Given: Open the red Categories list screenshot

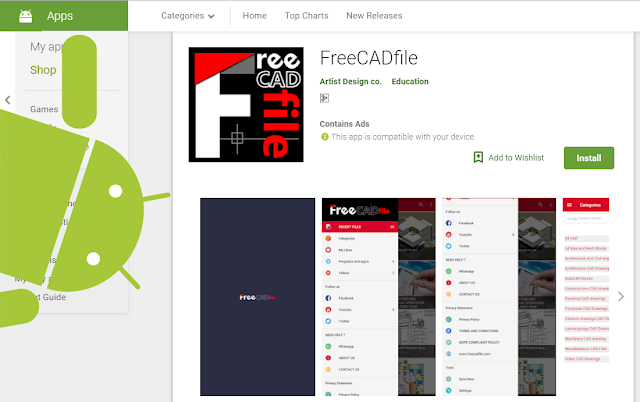Looking at the screenshot, I should pos(586,297).
